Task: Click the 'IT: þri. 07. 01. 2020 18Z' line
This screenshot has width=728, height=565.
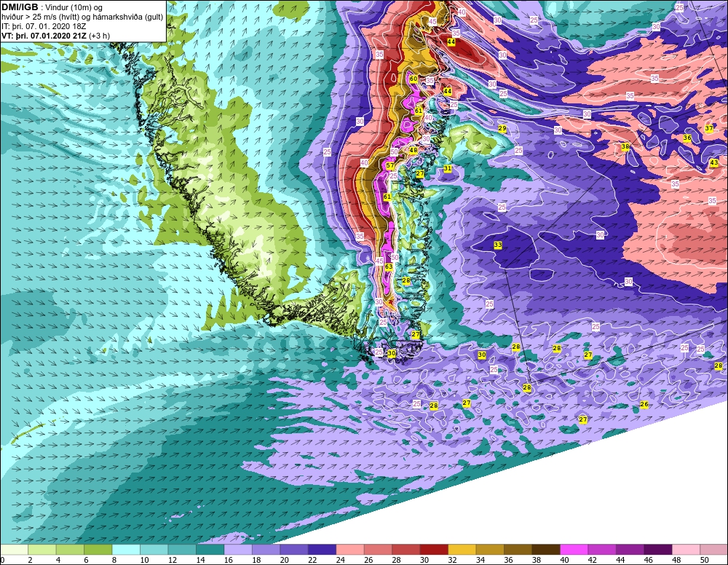Action: (x=44, y=26)
